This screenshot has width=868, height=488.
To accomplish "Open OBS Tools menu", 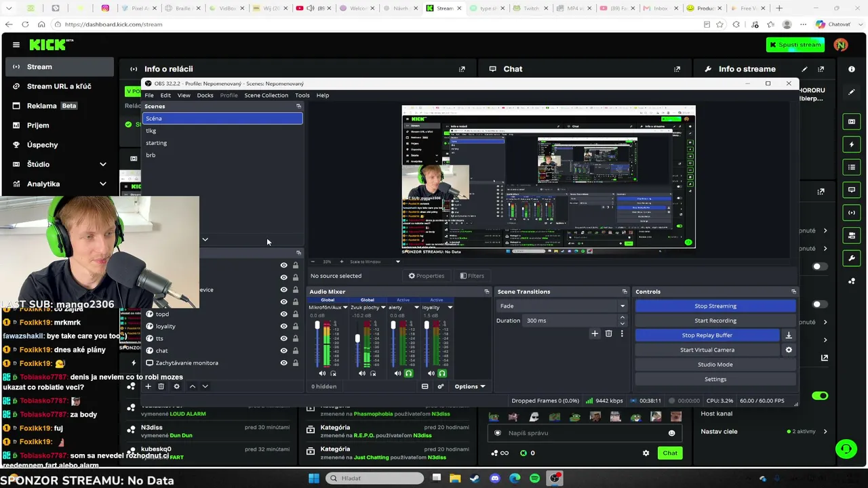I will [302, 96].
